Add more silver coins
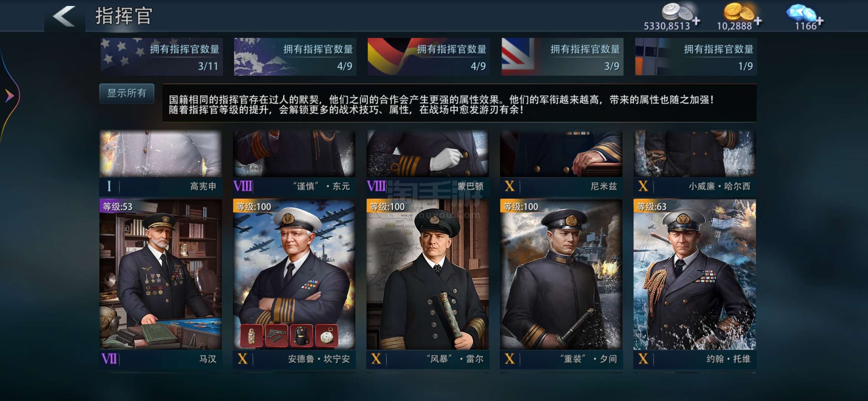The image size is (868, 401). (x=696, y=21)
